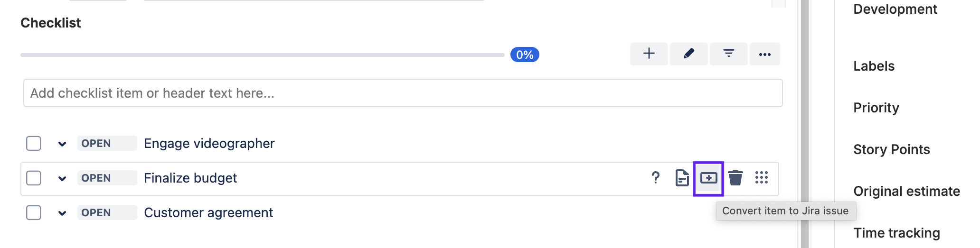Click the question mark icon on Finalize budget
Screen dimensions: 980x248
click(656, 178)
